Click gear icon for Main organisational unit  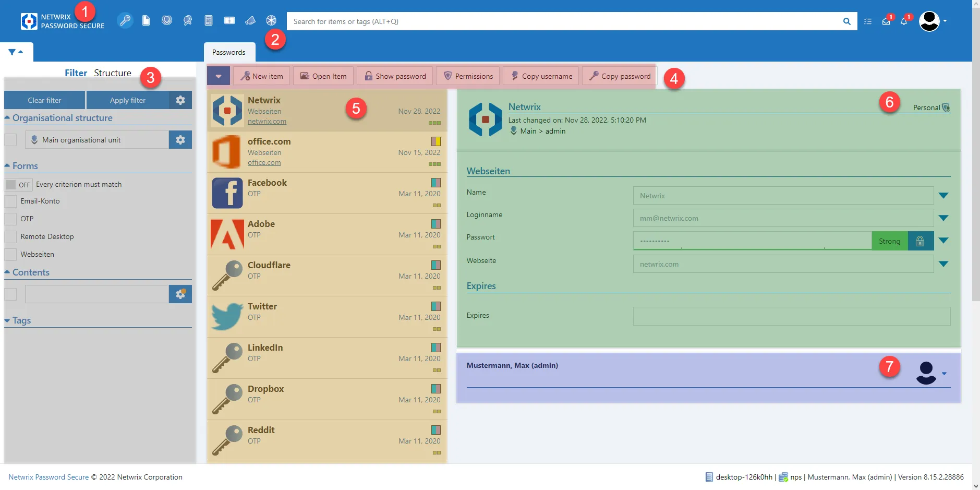(180, 140)
